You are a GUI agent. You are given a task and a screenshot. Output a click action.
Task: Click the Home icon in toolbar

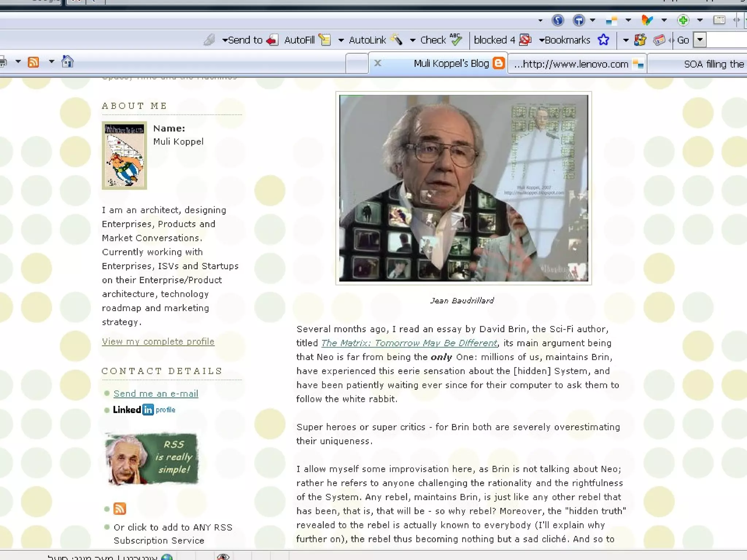click(67, 62)
